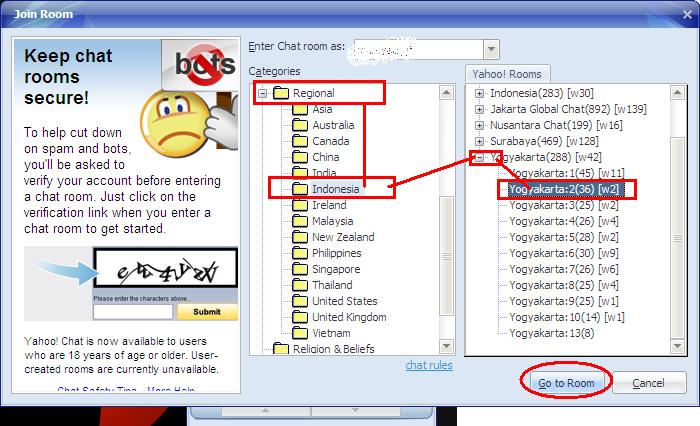Expand the Jakarta Global Chat room group
700x426 pixels.
(479, 109)
